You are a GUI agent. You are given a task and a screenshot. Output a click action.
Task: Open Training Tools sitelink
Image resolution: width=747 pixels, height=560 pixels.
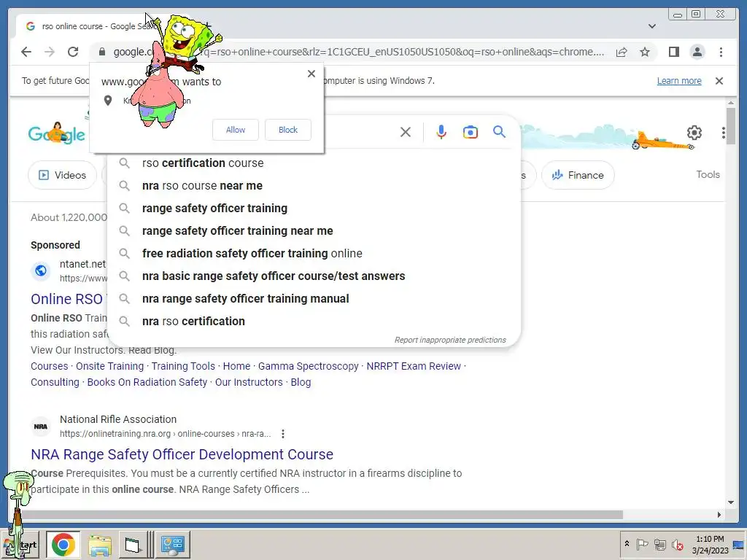[x=183, y=366]
